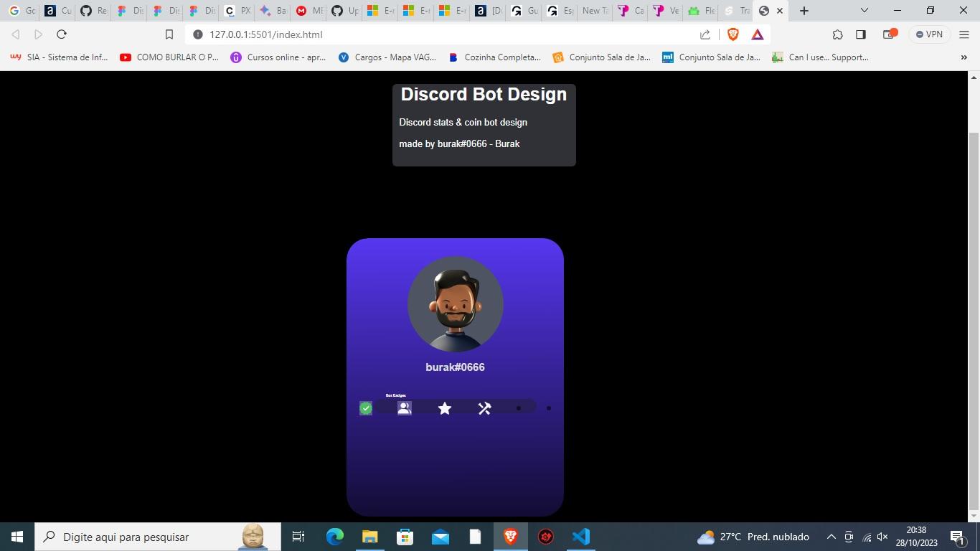Switch to the 'New Ta' tab
The width and height of the screenshot is (980, 551).
pos(595,11)
